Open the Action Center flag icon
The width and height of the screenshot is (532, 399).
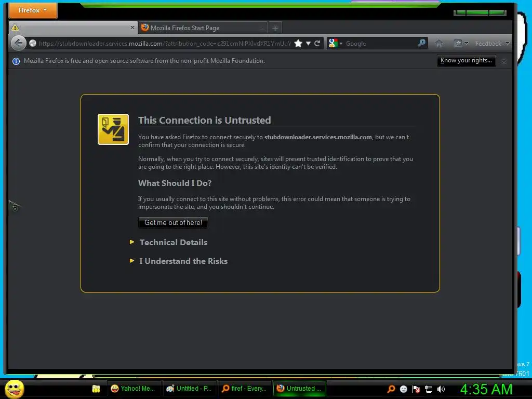coord(416,389)
